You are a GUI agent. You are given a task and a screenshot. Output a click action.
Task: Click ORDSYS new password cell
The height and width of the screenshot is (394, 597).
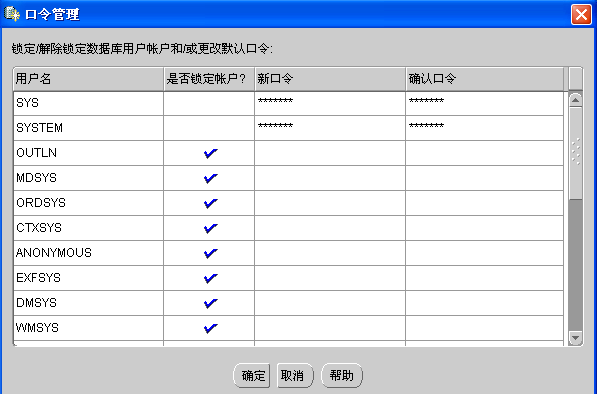(330, 203)
